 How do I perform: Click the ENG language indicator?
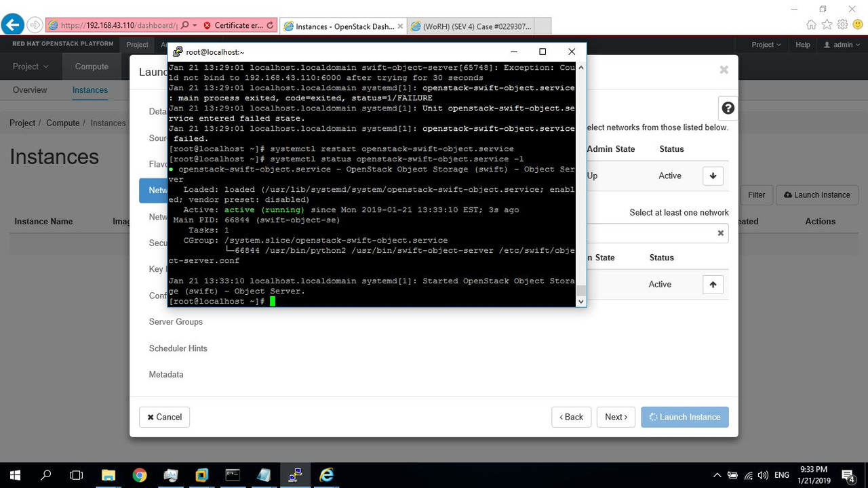click(782, 475)
